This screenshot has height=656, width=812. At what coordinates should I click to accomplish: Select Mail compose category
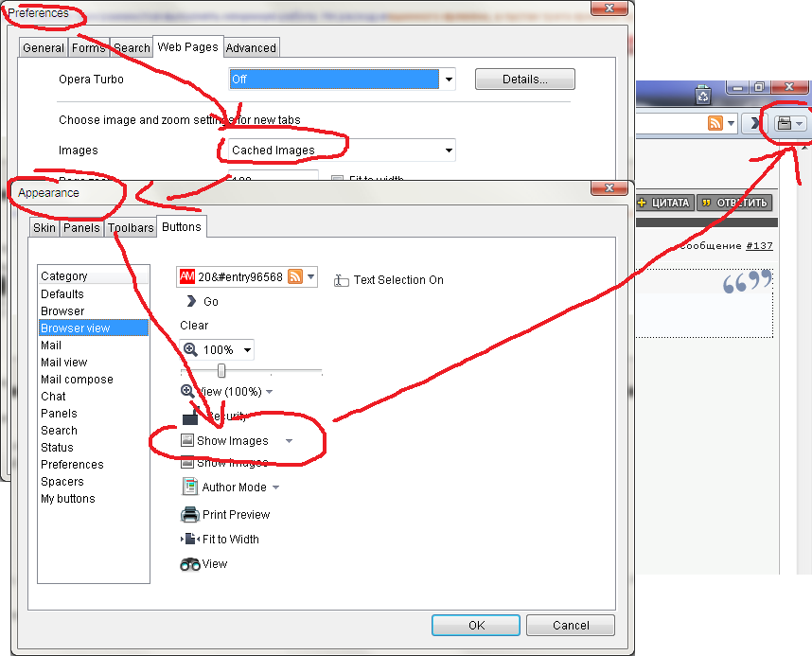coord(93,380)
